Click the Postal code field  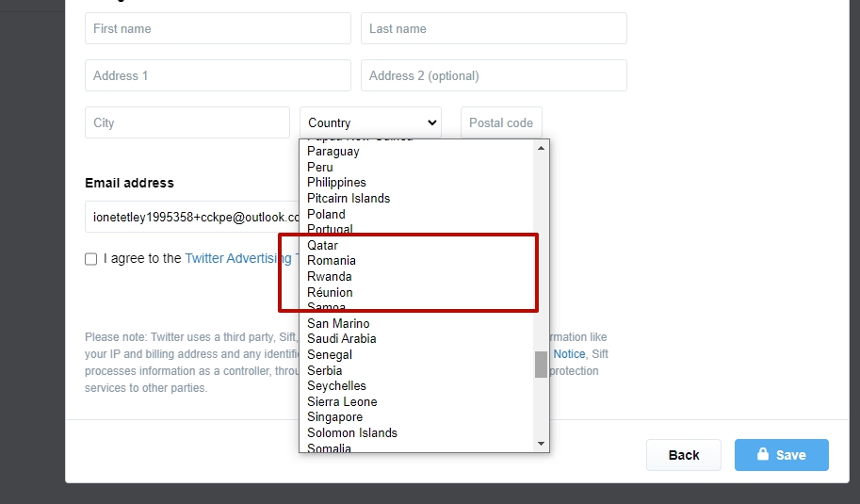pyautogui.click(x=501, y=122)
